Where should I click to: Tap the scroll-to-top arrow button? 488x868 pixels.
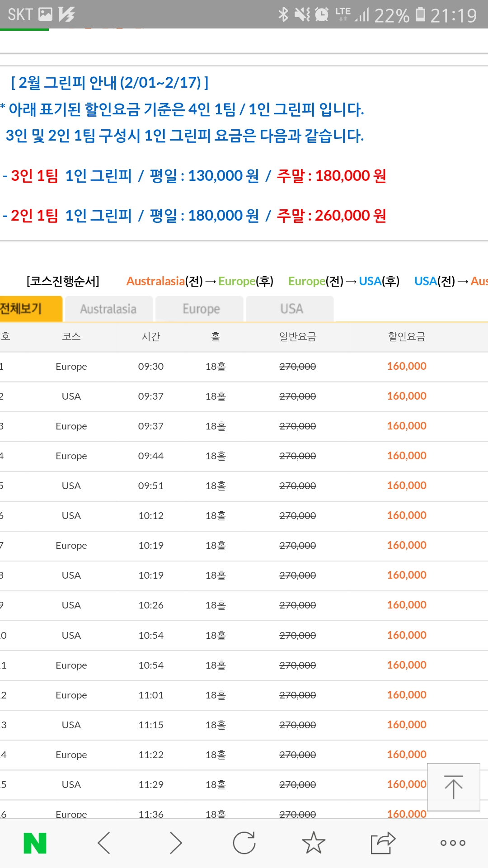(453, 787)
